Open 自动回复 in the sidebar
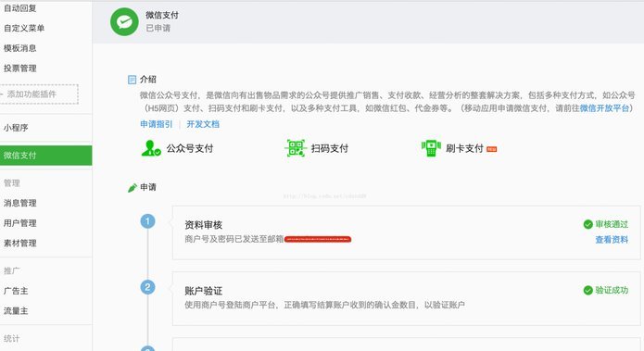Screen dimensions: 644x351 [20, 8]
